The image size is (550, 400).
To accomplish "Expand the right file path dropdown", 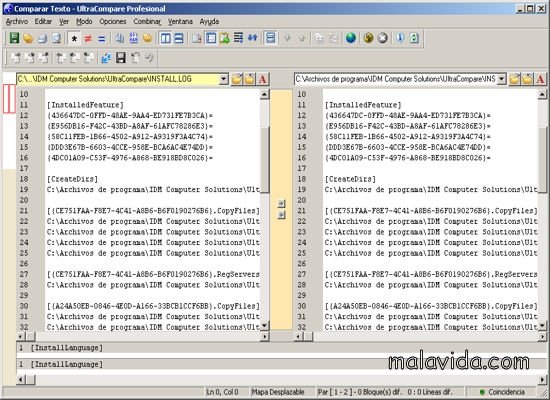I will pos(502,79).
